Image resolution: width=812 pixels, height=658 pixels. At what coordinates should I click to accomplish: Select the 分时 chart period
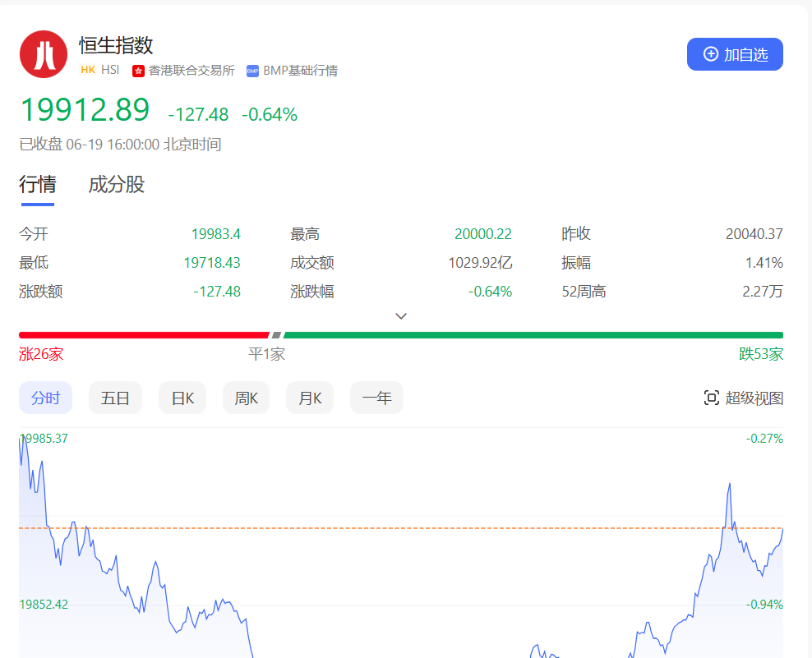(45, 398)
